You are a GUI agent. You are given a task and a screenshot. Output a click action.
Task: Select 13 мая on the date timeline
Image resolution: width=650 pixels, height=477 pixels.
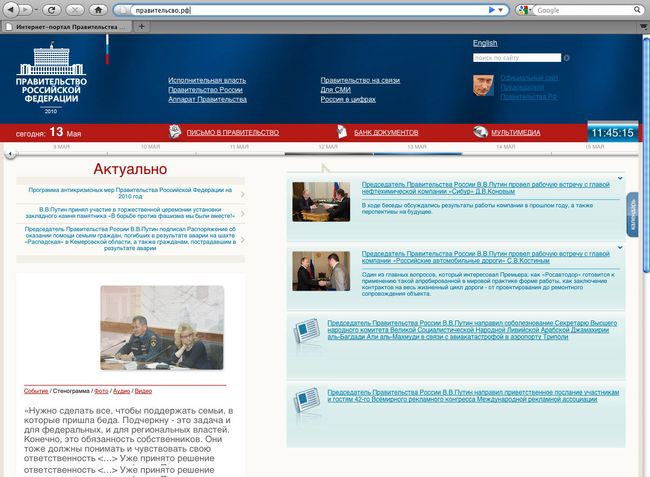coord(417,147)
